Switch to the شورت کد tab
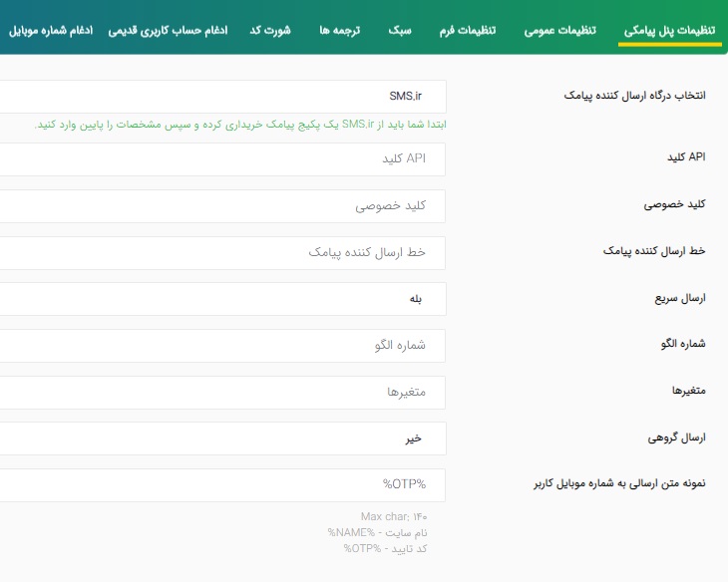728x582 pixels. 270,31
